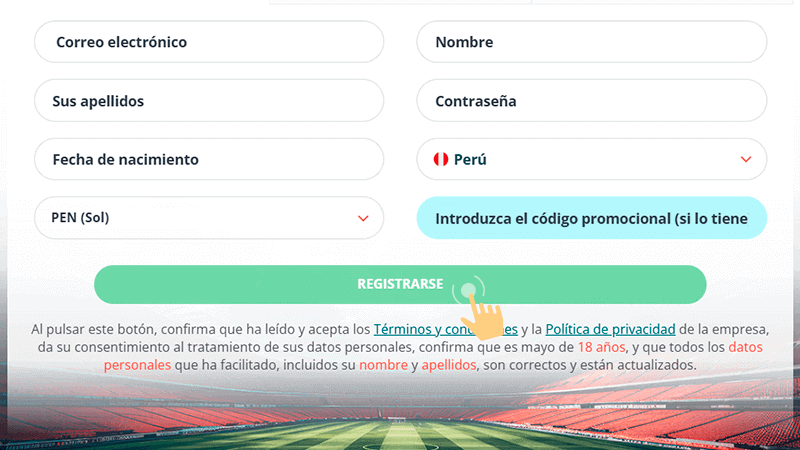Click the highlighted word "apellidos" in disclaimer
This screenshot has width=800, height=450.
tap(450, 365)
